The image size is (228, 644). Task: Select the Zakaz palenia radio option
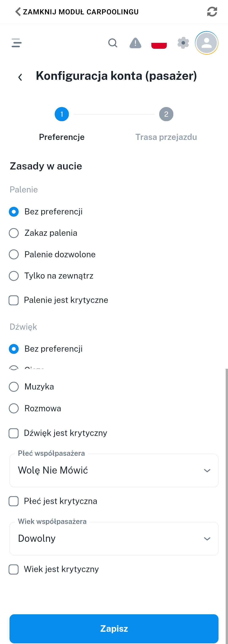14,233
